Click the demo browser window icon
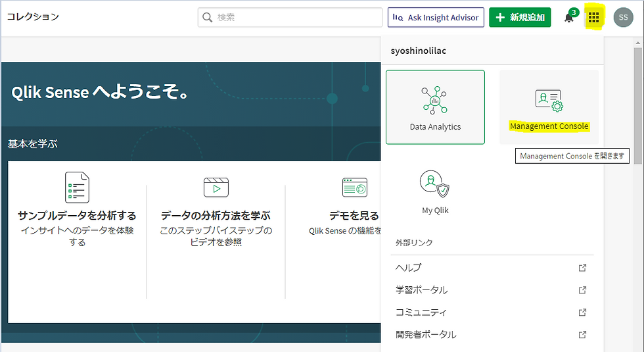The height and width of the screenshot is (352, 644). 355,188
